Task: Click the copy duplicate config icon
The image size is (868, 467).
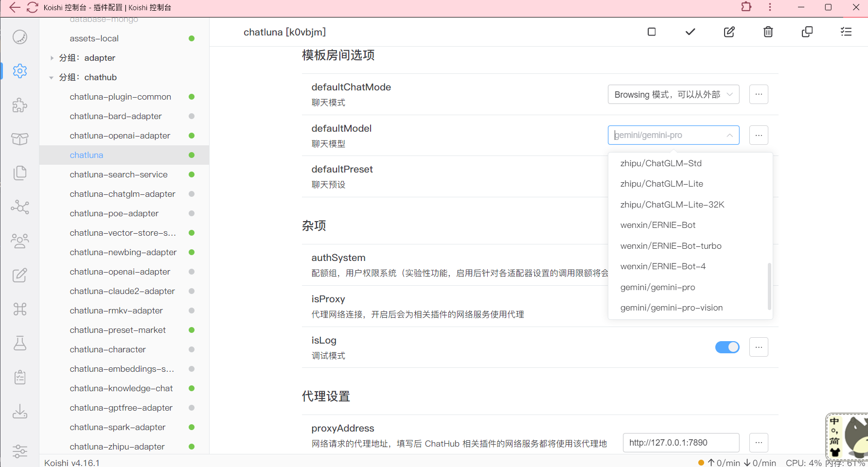Action: point(807,32)
